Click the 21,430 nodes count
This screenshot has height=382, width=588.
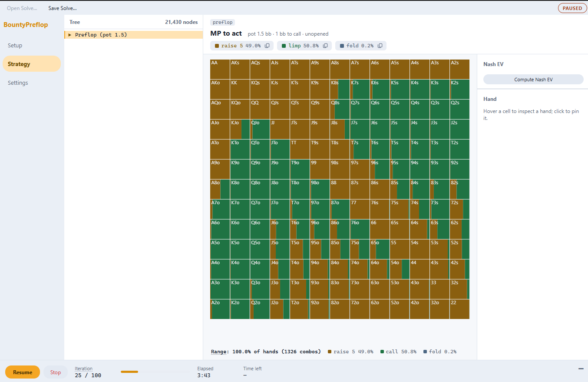(x=181, y=22)
